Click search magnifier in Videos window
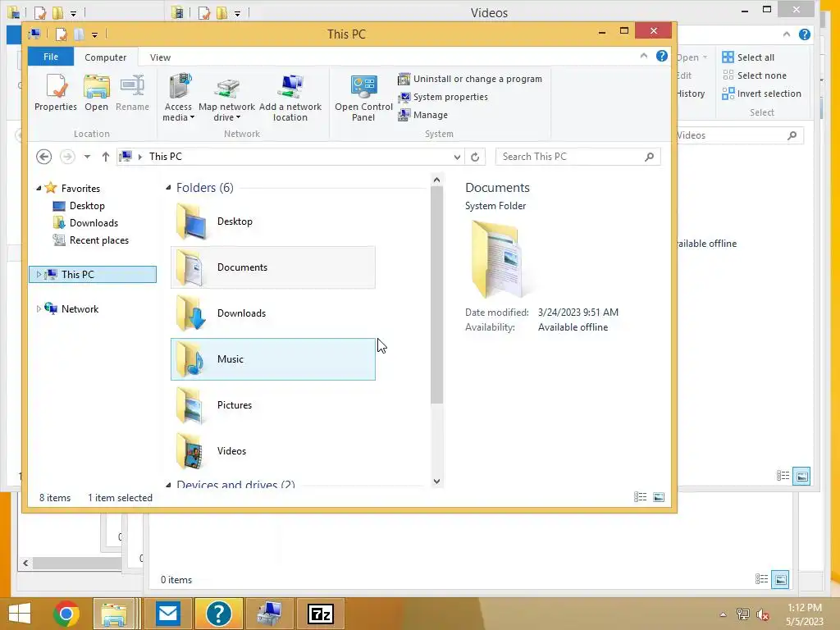 [x=792, y=135]
